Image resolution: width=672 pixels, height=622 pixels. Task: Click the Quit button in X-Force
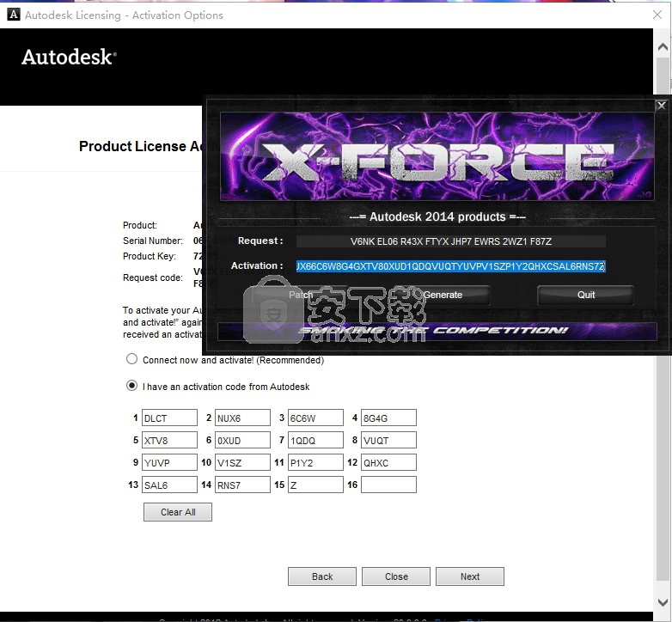tap(585, 295)
